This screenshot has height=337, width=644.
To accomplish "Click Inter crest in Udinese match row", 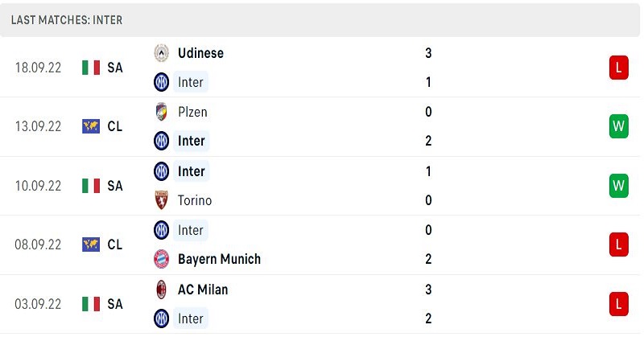I will pyautogui.click(x=162, y=82).
